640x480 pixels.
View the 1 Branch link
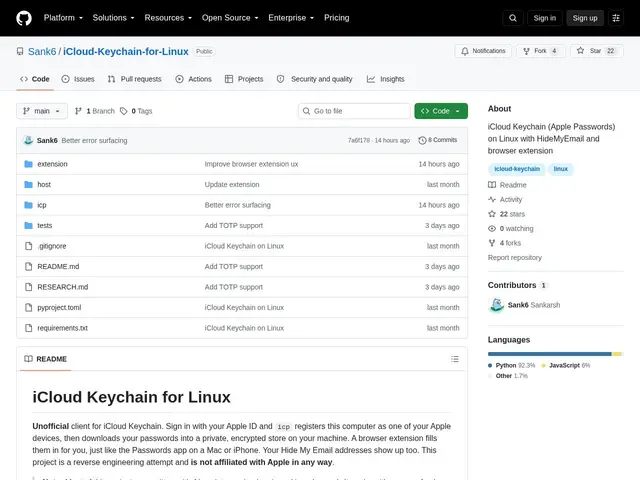(95, 111)
